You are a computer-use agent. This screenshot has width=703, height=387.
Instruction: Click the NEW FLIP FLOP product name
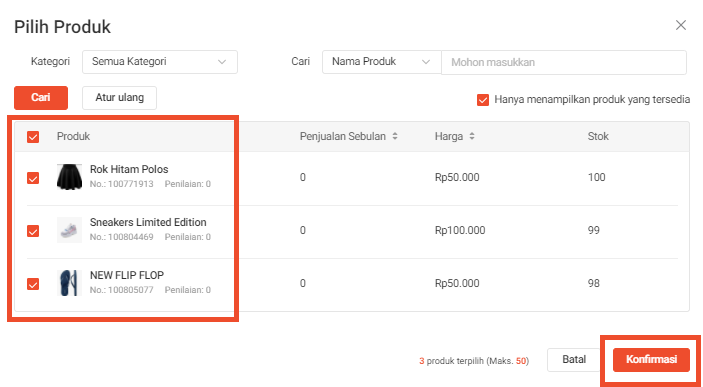click(x=127, y=275)
